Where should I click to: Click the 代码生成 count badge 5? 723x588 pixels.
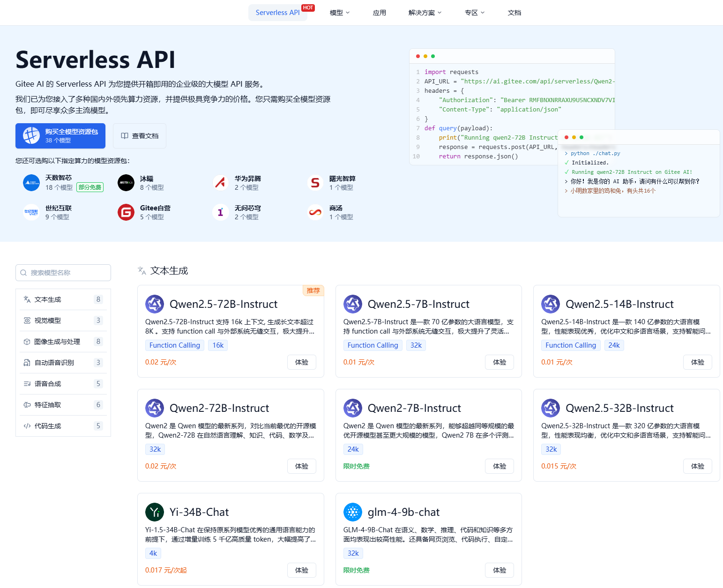[98, 426]
